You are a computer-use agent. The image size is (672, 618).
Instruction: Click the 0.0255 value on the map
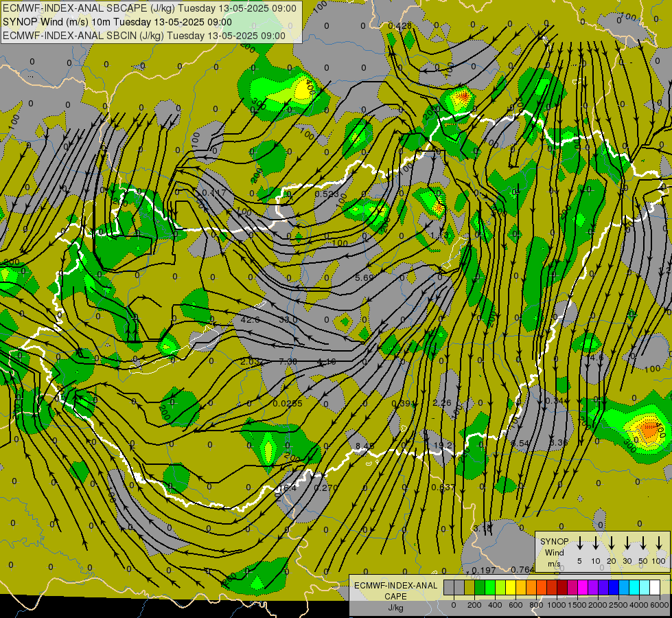288,404
